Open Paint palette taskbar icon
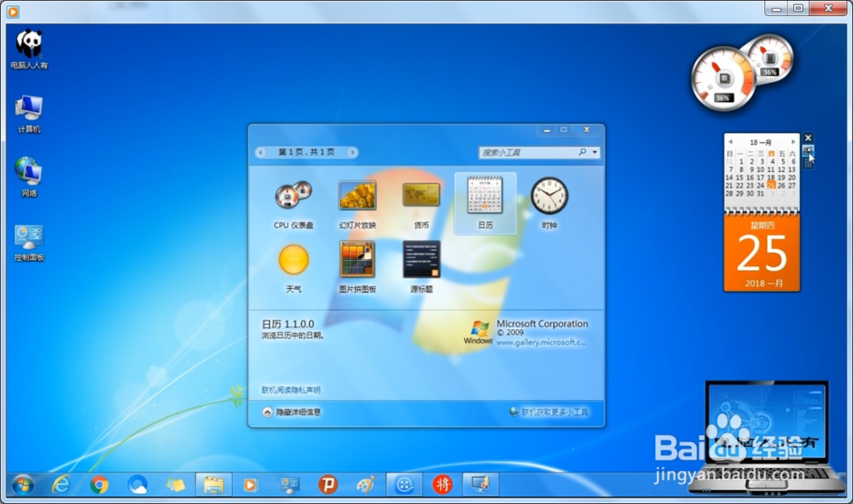853x504 pixels. (x=366, y=484)
